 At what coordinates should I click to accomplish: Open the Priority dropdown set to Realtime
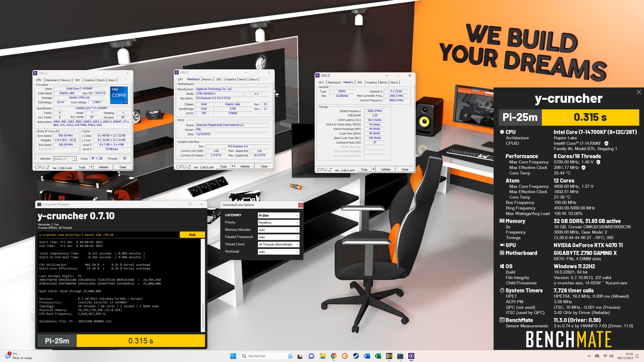(x=278, y=223)
